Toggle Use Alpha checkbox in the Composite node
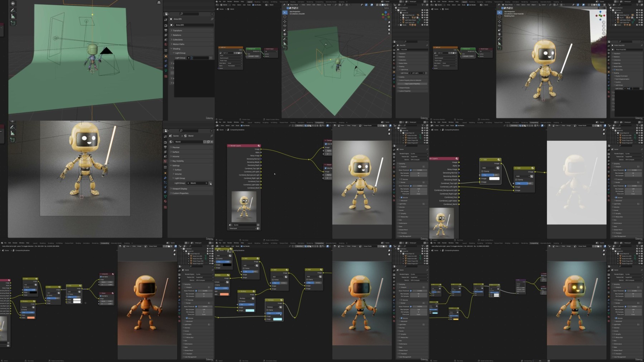The width and height of the screenshot is (644, 362). (x=326, y=144)
